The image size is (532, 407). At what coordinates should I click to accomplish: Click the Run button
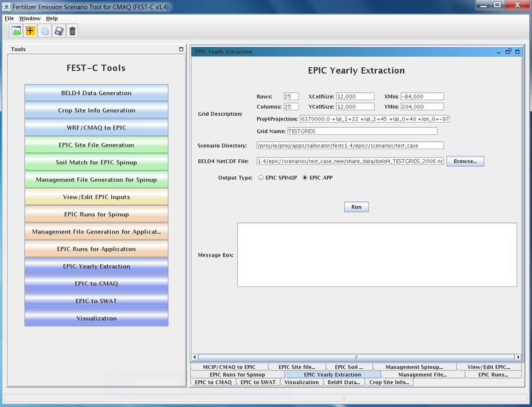(356, 207)
